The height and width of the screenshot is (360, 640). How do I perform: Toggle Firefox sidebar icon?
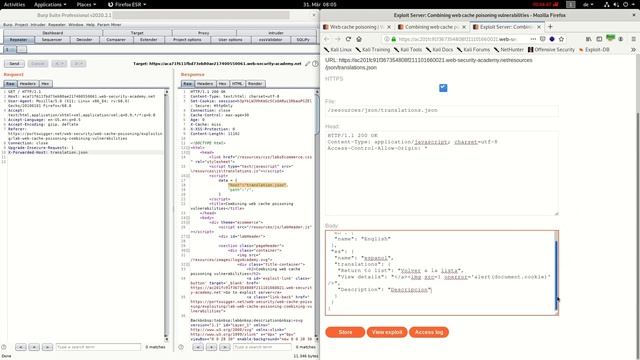[599, 39]
